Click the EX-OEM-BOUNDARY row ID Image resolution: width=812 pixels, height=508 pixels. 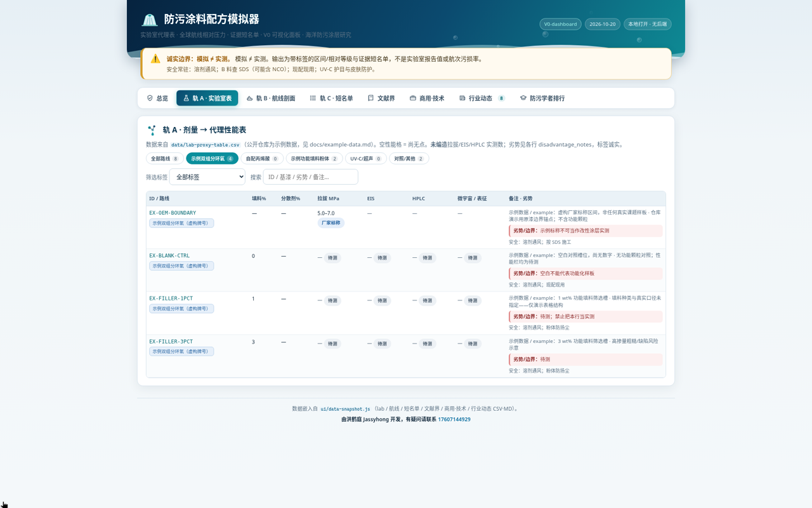pyautogui.click(x=173, y=213)
